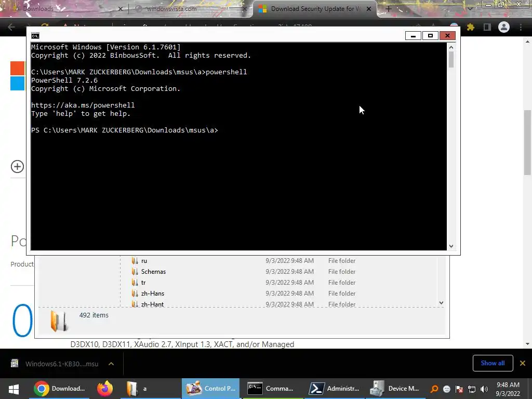This screenshot has height=399, width=532.
Task: Click console scrollbar down arrow
Action: coord(451,246)
